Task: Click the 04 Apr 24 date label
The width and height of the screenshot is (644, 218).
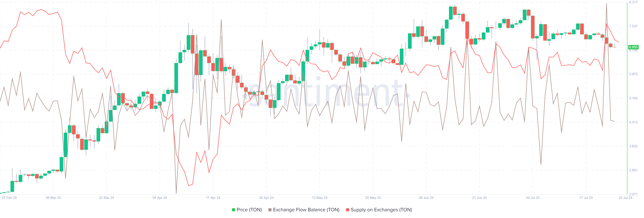Action: coord(160,198)
